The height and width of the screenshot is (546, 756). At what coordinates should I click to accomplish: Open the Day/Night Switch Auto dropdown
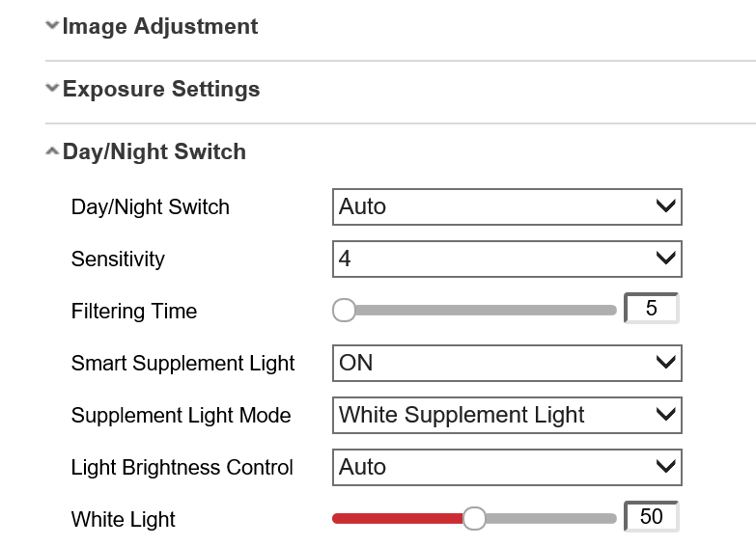[507, 206]
